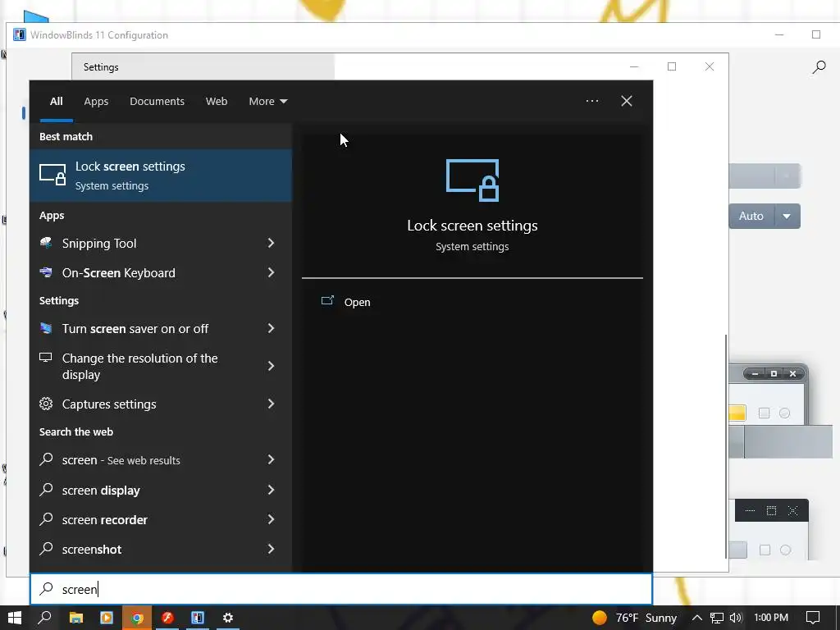Expand On-Screen Keyboard details arrow

271,272
